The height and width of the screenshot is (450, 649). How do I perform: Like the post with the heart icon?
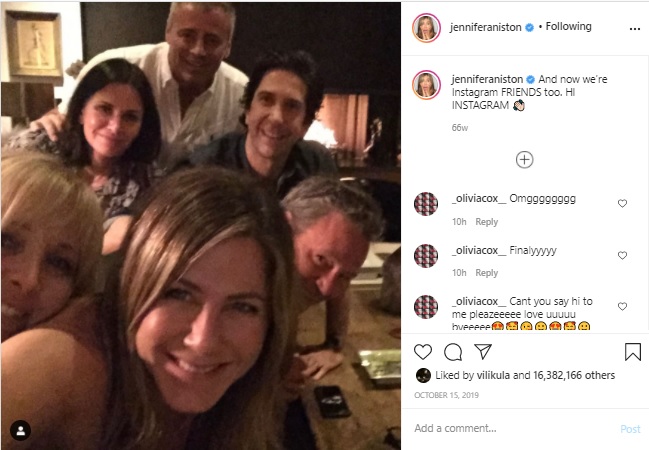[423, 352]
